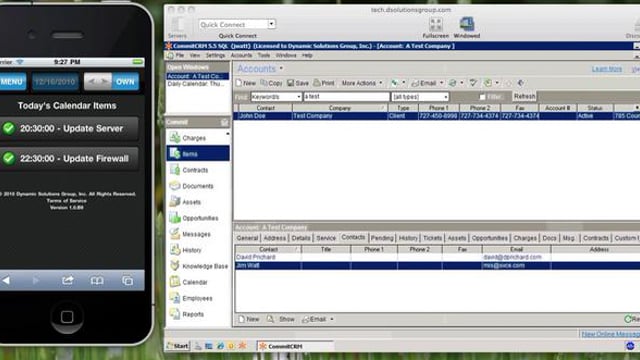Select David Prichard contact row
Viewport: 640px width, 360px height.
[437, 257]
